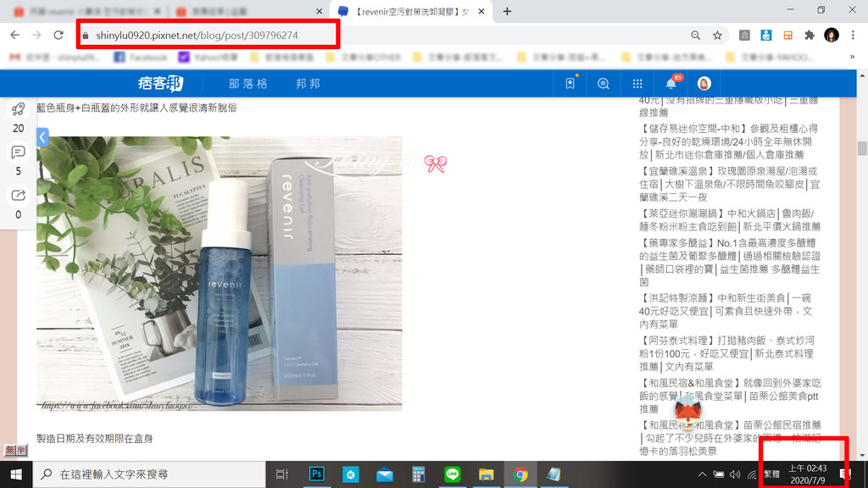
Task: Open the 萊亞迷你涮涮鍋 article link
Action: [730, 219]
